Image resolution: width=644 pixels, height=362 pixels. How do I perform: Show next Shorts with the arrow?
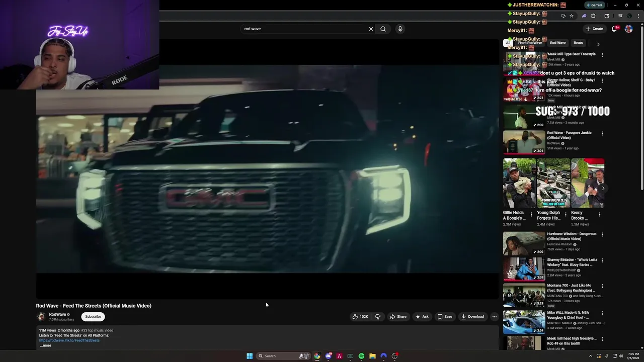point(603,189)
